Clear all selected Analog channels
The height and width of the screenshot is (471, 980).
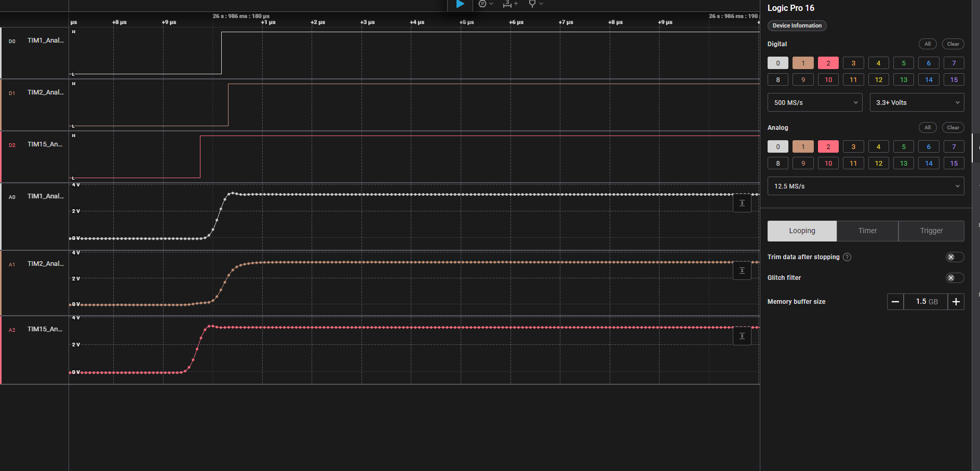953,127
